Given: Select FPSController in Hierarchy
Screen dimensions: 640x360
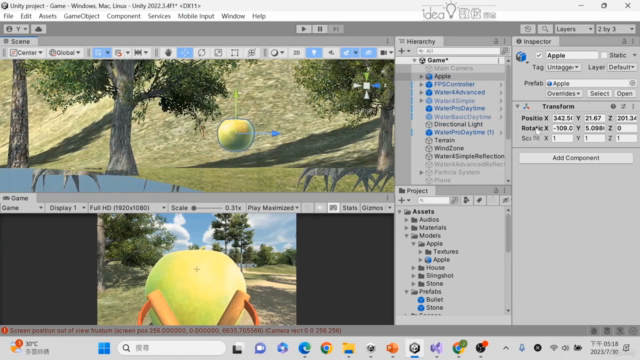Looking at the screenshot, I should pyautogui.click(x=454, y=84).
